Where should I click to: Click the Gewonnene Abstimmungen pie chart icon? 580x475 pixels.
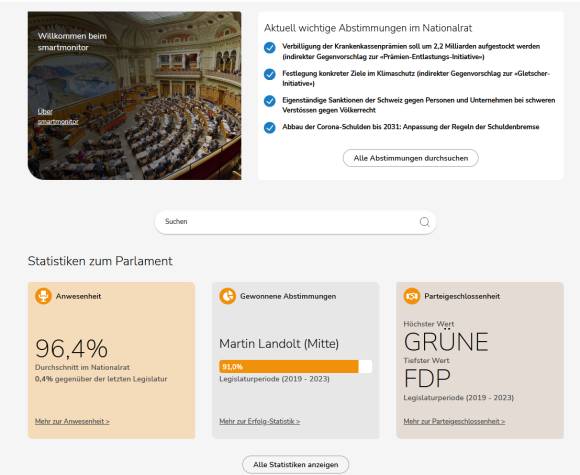click(x=227, y=296)
